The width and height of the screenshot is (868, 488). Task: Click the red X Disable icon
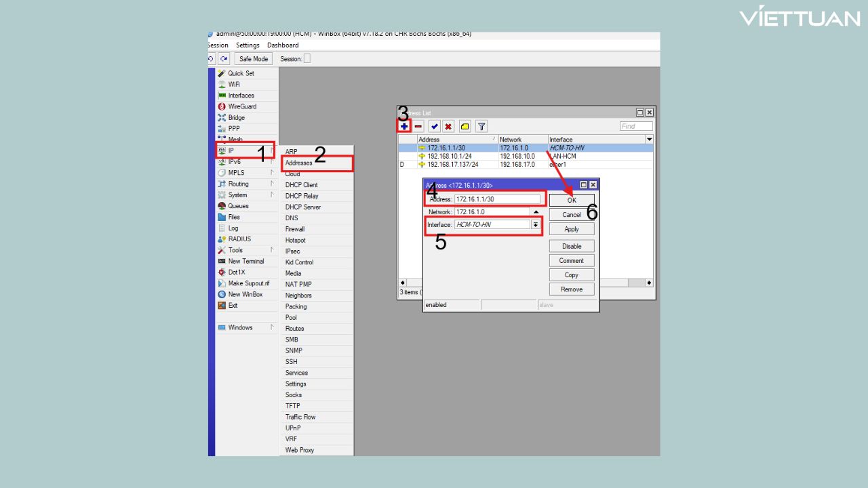448,126
